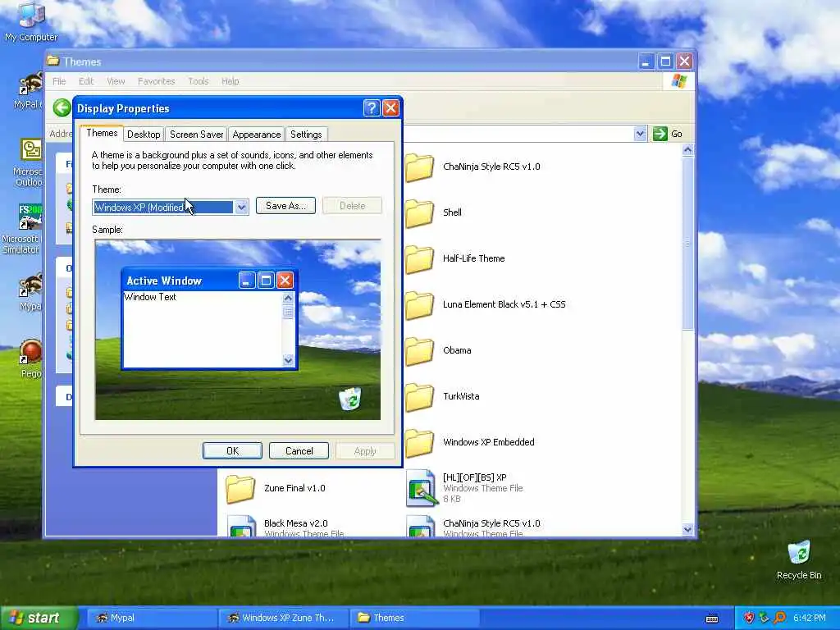840x630 pixels.
Task: Select the Themes tab
Action: (x=102, y=134)
